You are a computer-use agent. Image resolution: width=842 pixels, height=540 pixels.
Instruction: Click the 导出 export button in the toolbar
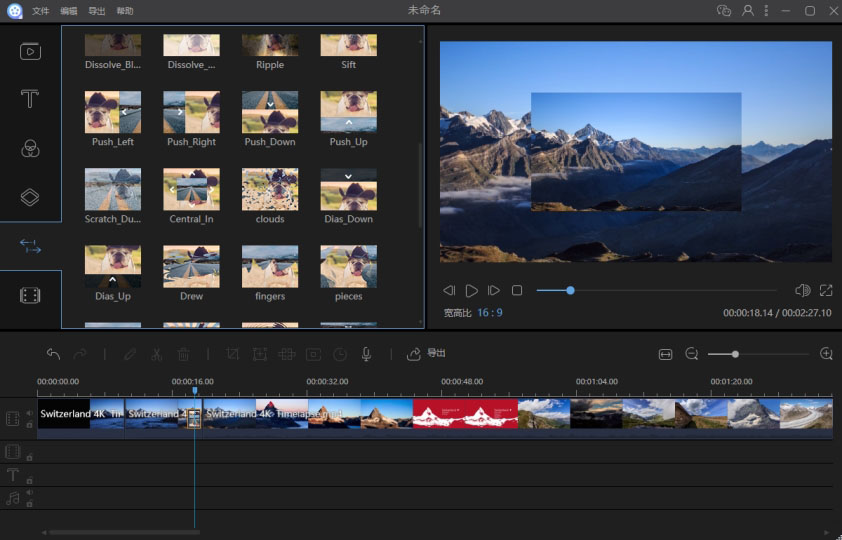(426, 354)
